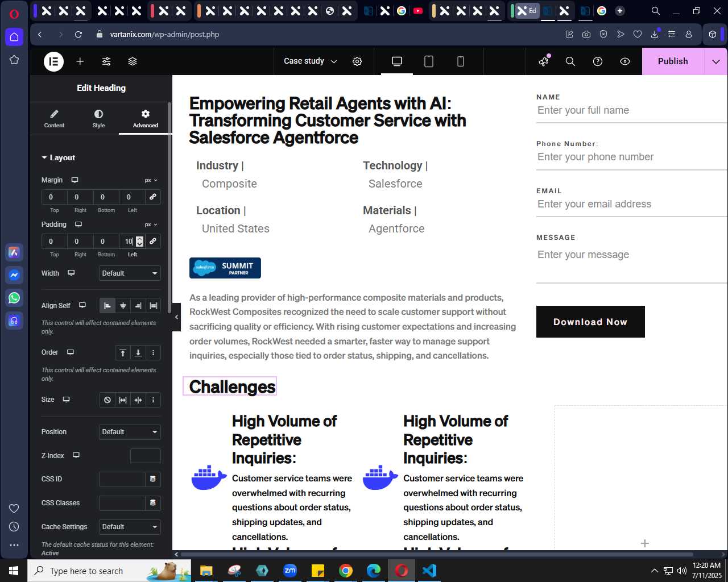This screenshot has height=582, width=728.
Task: Increment padding left stepper up arrow
Action: click(140, 239)
